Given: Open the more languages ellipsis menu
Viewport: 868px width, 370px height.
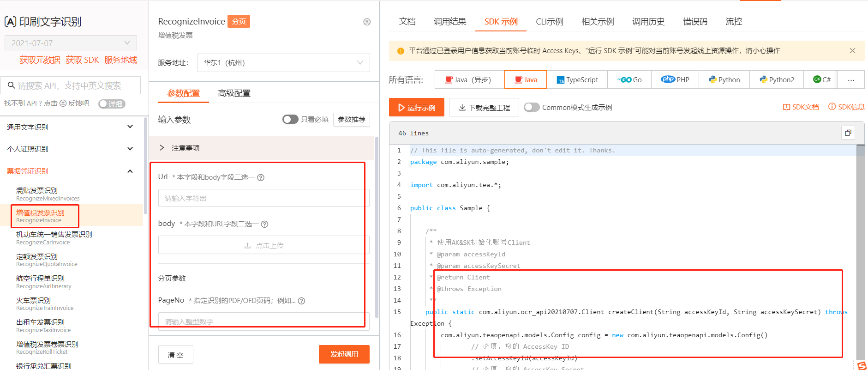Looking at the screenshot, I should 851,80.
